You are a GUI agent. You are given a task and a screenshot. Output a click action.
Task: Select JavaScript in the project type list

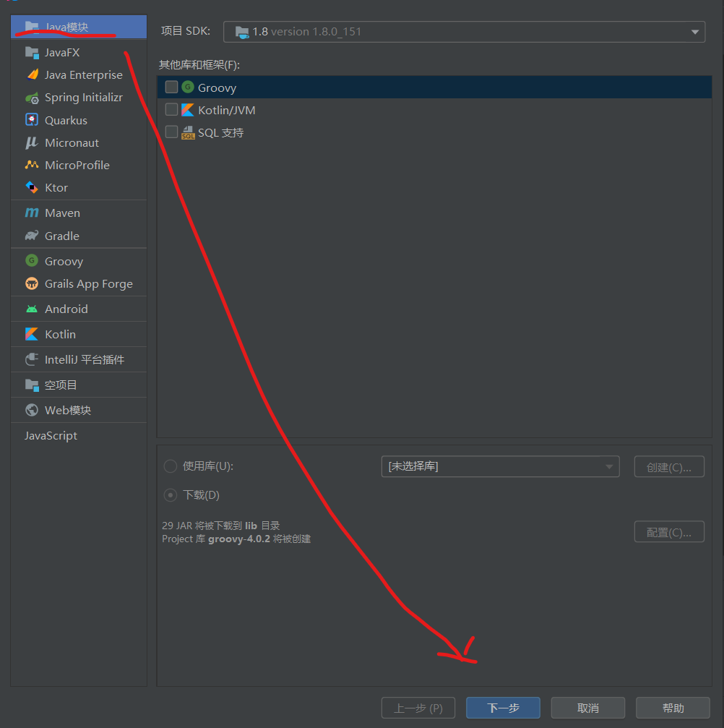[51, 435]
